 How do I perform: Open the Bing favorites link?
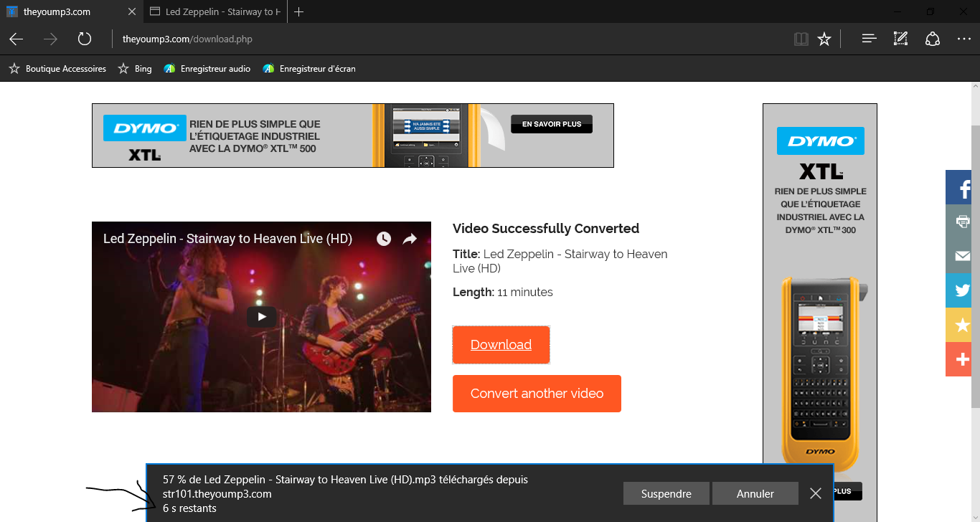(x=136, y=69)
